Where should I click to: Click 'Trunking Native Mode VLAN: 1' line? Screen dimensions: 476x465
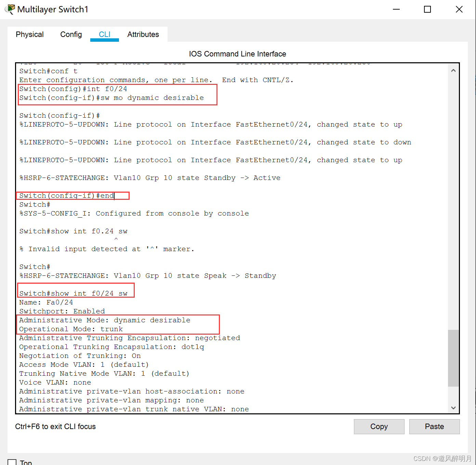tap(104, 373)
